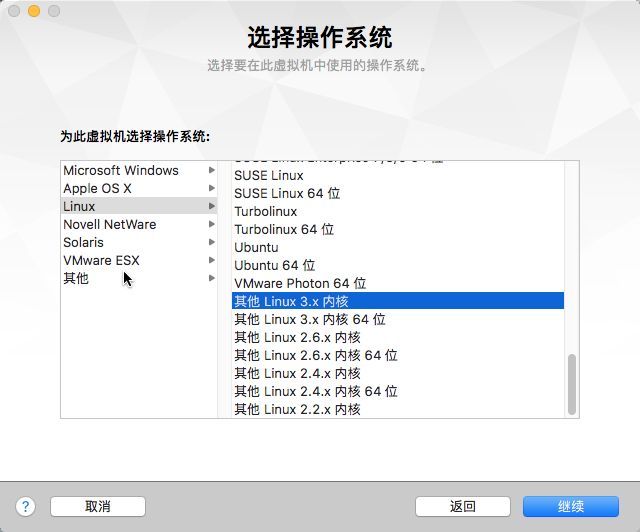This screenshot has height=532, width=640.
Task: Open the help question mark button
Action: (25, 507)
